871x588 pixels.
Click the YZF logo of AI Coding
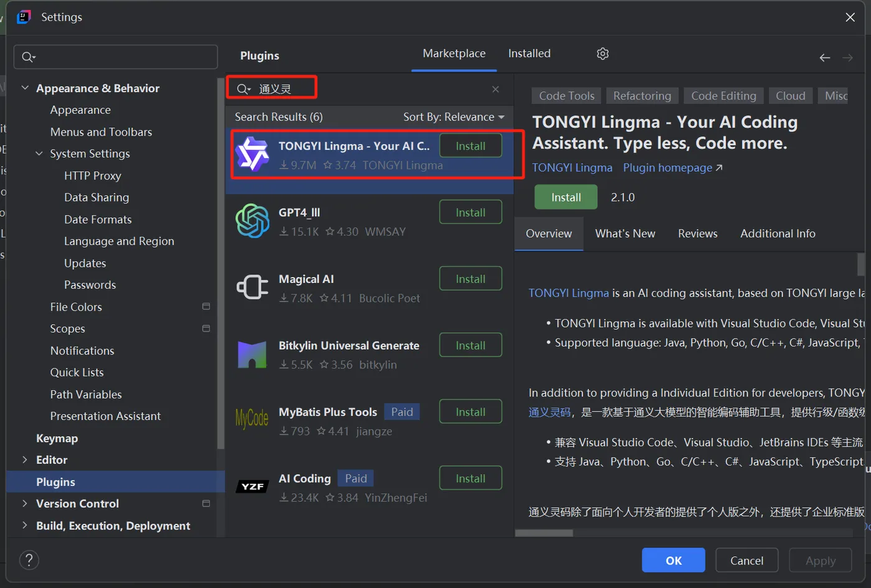click(x=252, y=487)
